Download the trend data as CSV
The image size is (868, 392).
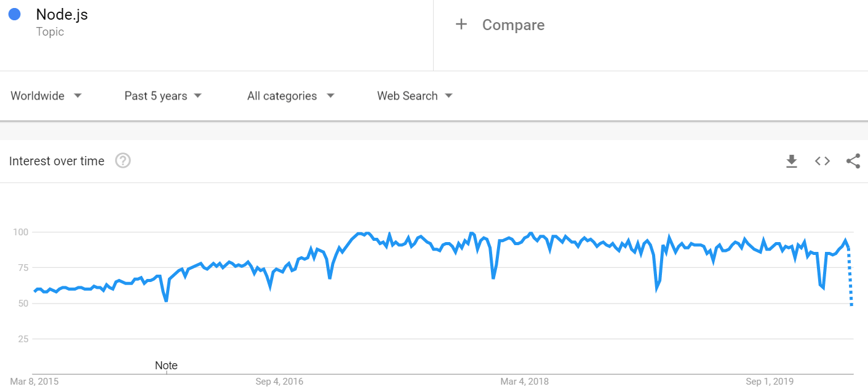tap(791, 161)
